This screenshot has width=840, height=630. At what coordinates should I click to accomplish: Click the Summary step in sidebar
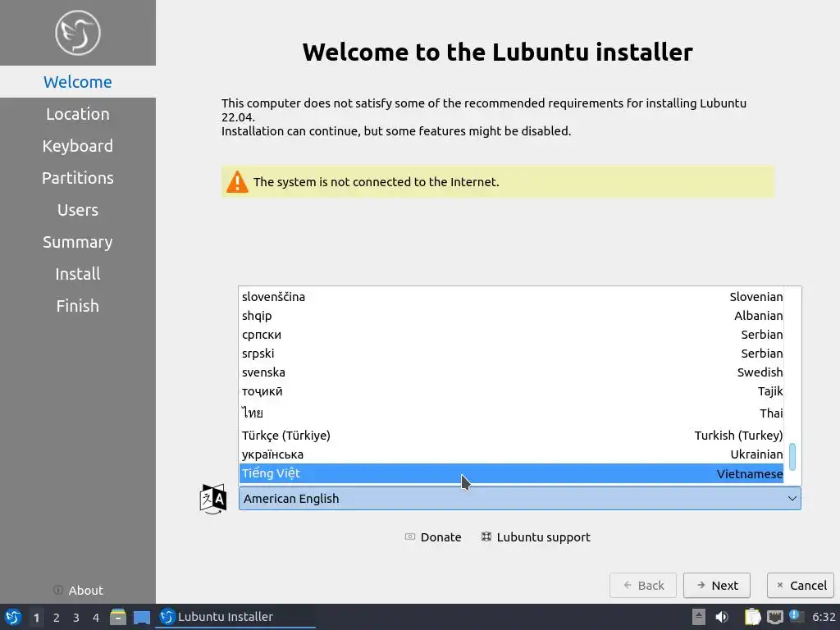pos(78,242)
